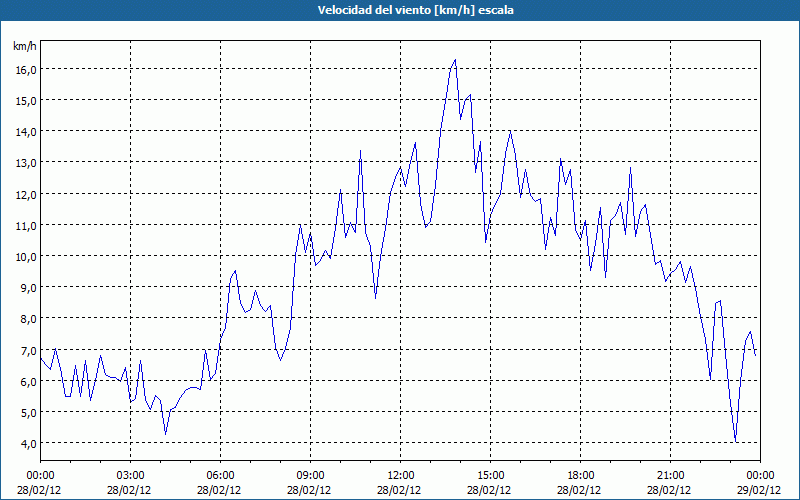Click the '06:00' time label

[x=220, y=476]
